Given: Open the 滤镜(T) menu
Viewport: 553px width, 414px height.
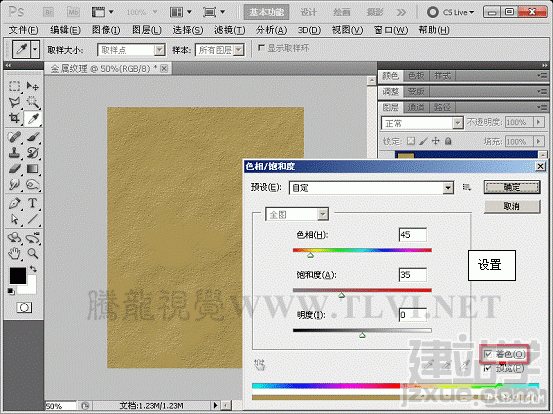Looking at the screenshot, I should [230, 30].
